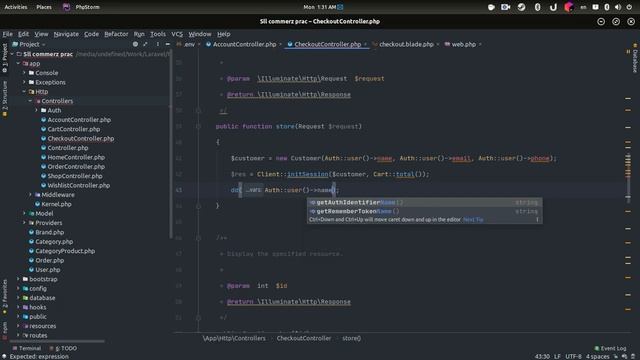Click the 43:30 cursor position indicator
The height and width of the screenshot is (360, 640).
tap(542, 356)
